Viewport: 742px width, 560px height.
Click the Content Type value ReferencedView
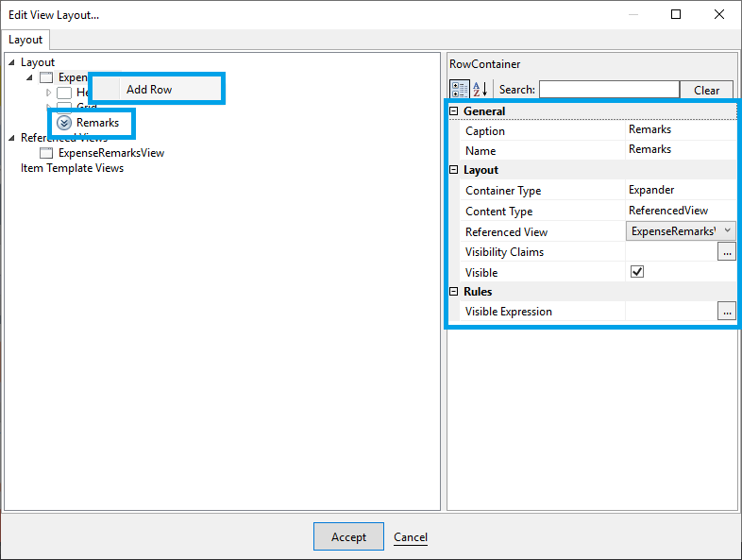pos(668,211)
